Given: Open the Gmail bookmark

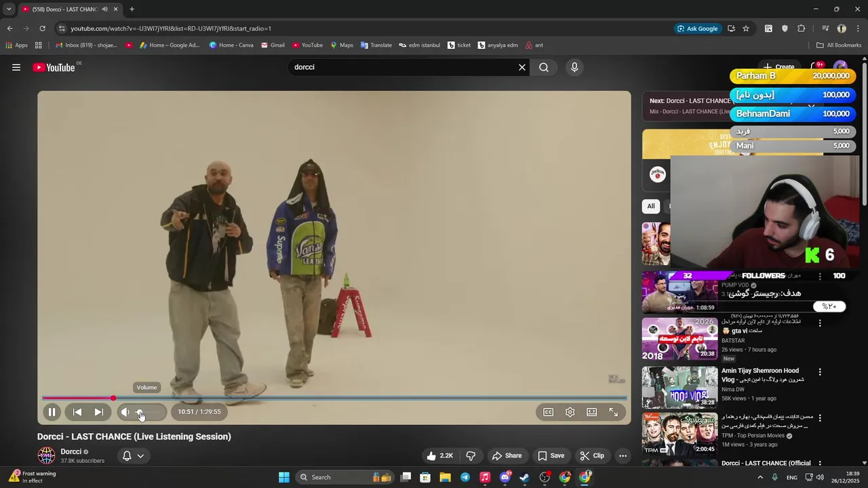Looking at the screenshot, I should click(x=273, y=45).
